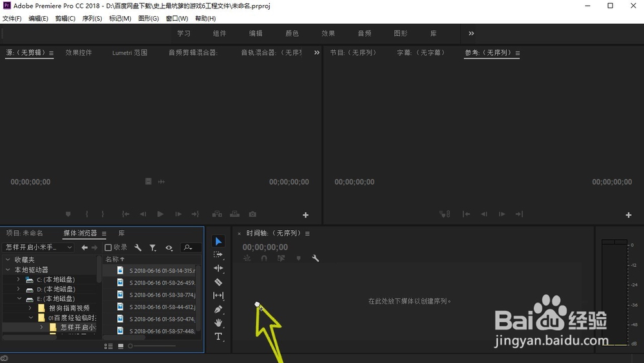644x363 pixels.
Task: Step forward one frame in source monitor
Action: [x=178, y=214]
